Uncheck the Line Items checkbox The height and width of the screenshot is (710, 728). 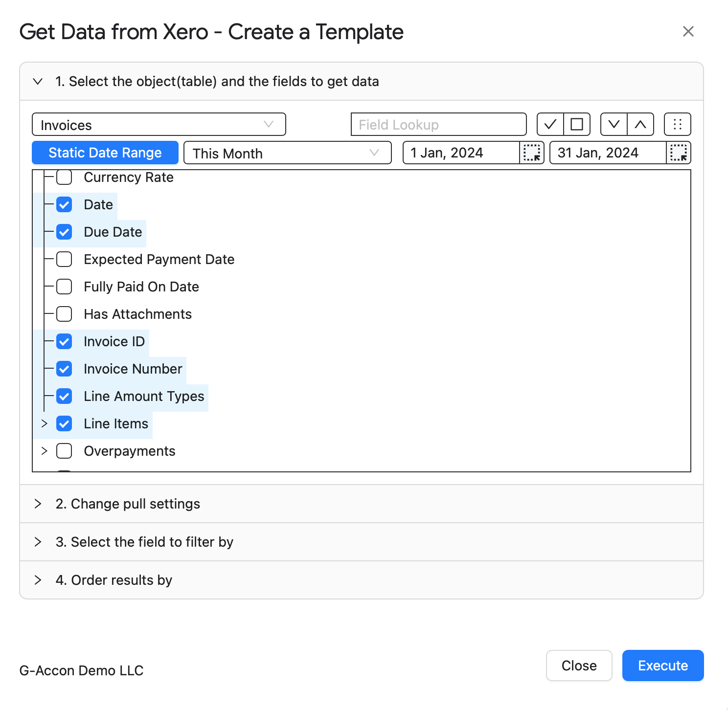(x=64, y=423)
